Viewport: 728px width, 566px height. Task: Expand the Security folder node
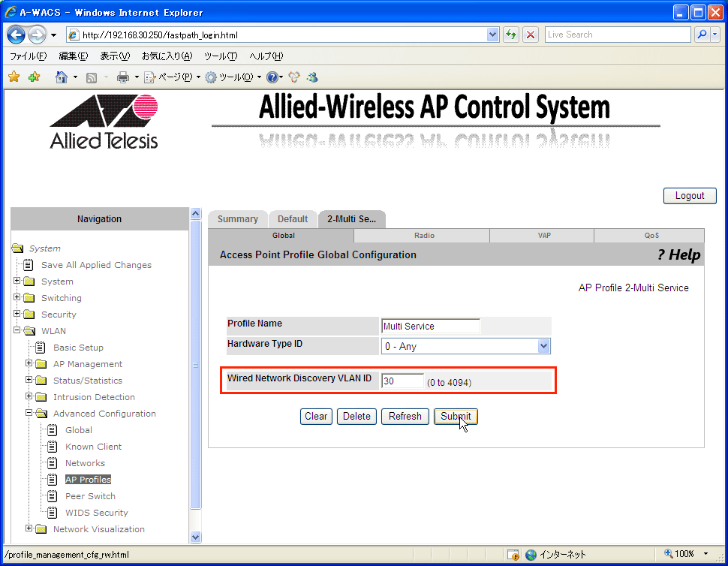click(x=17, y=314)
